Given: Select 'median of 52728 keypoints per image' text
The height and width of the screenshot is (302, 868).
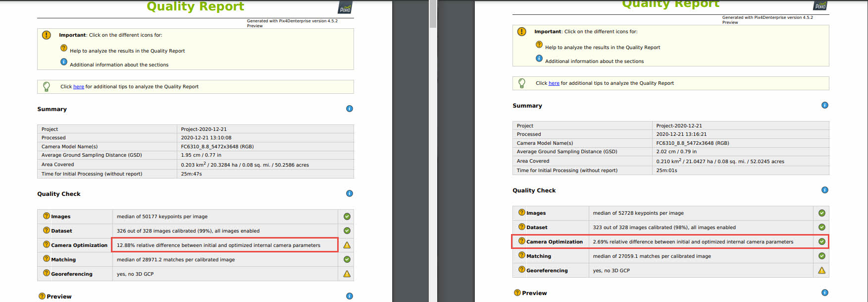Looking at the screenshot, I should (x=638, y=213).
